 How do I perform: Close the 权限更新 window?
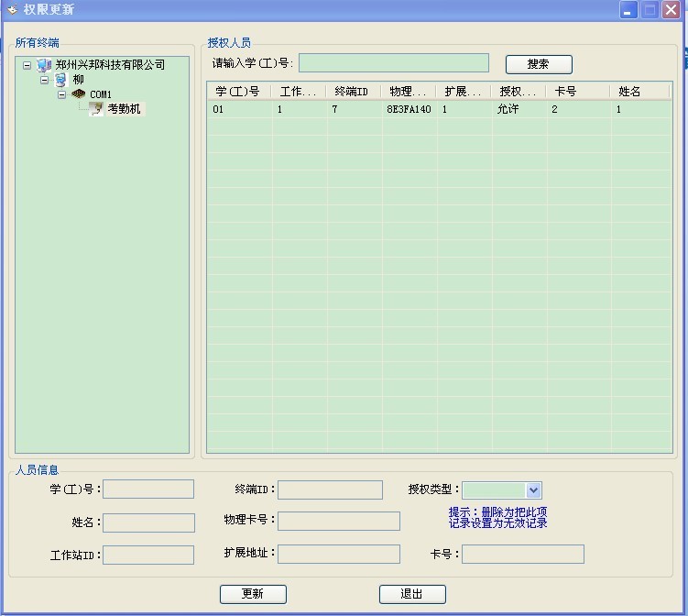pyautogui.click(x=671, y=10)
